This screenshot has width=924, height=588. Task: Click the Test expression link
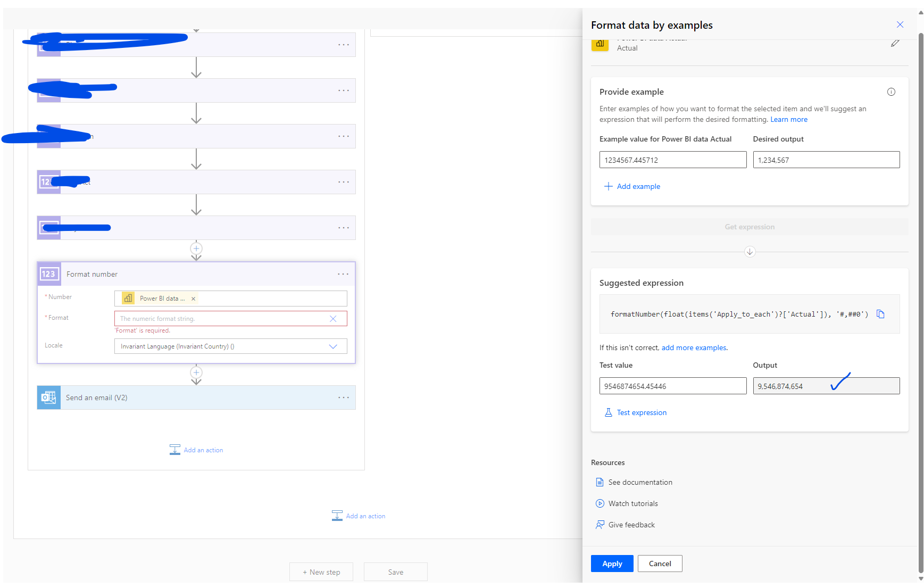pyautogui.click(x=642, y=412)
